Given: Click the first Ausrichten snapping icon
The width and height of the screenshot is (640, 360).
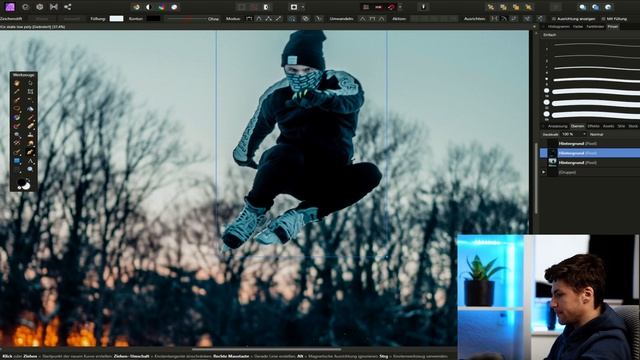Looking at the screenshot, I should point(494,19).
